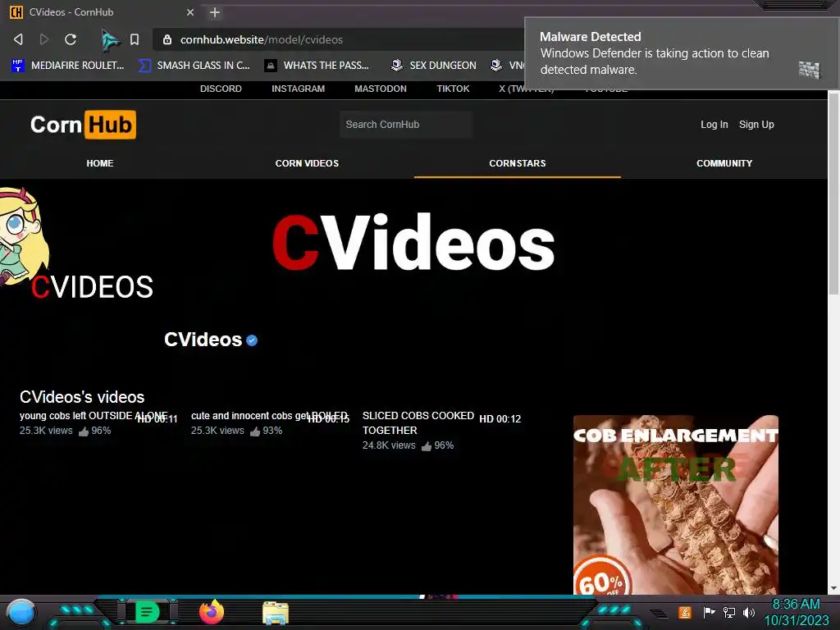
Task: Click the Log In link
Action: [x=714, y=125]
